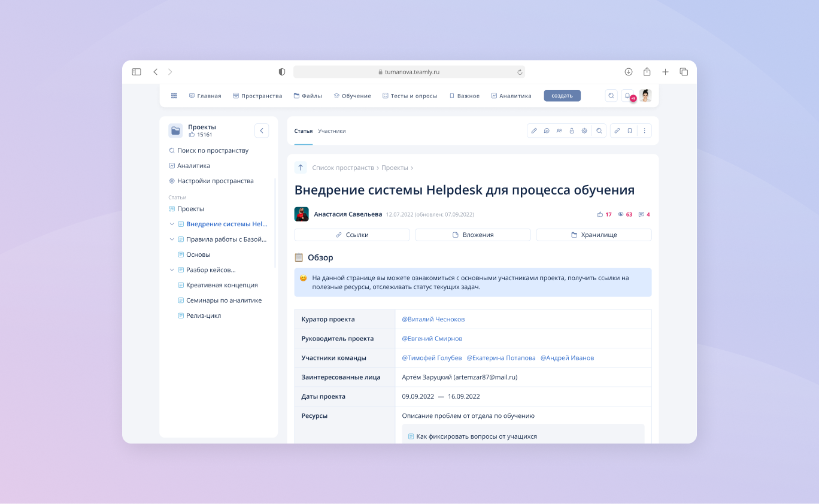
Task: Click the Вложения button
Action: [473, 235]
